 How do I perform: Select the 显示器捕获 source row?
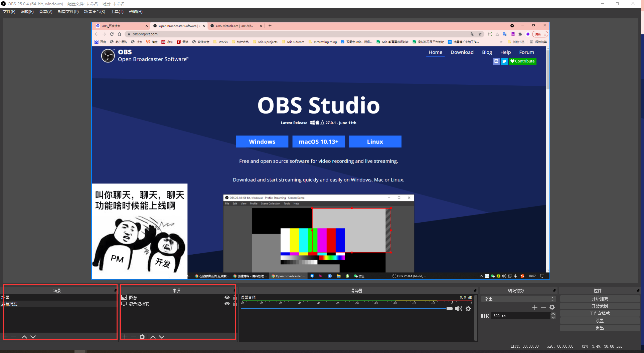(179, 304)
